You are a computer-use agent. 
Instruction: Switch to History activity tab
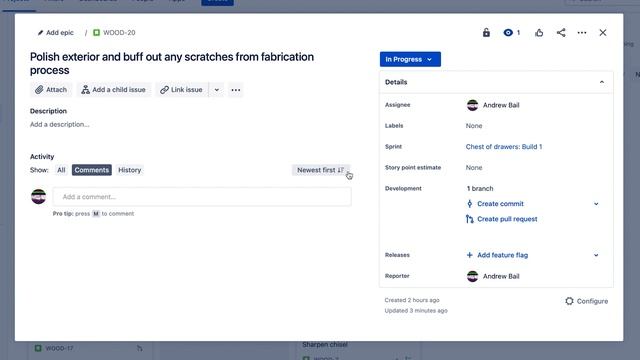click(129, 170)
